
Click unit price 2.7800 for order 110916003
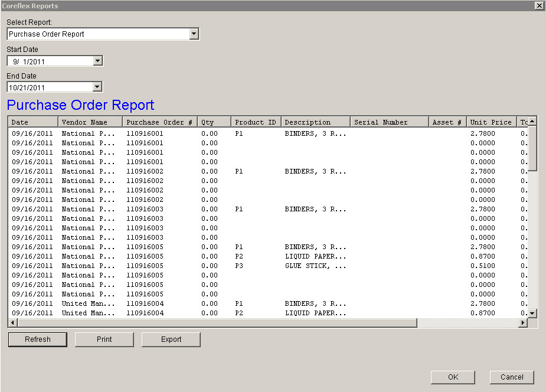tap(483, 209)
